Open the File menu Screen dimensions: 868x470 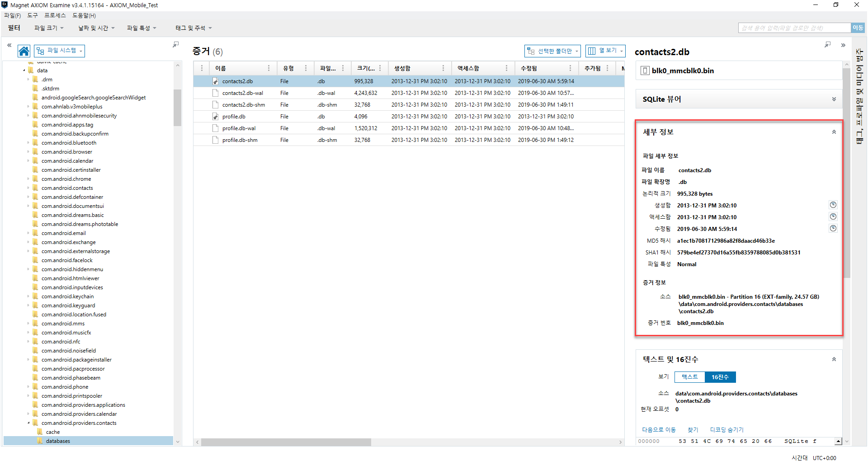(x=12, y=15)
